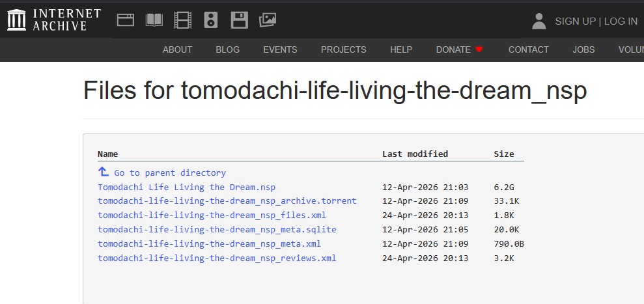Click the Last modified column header
The width and height of the screenshot is (644, 304).
(415, 154)
